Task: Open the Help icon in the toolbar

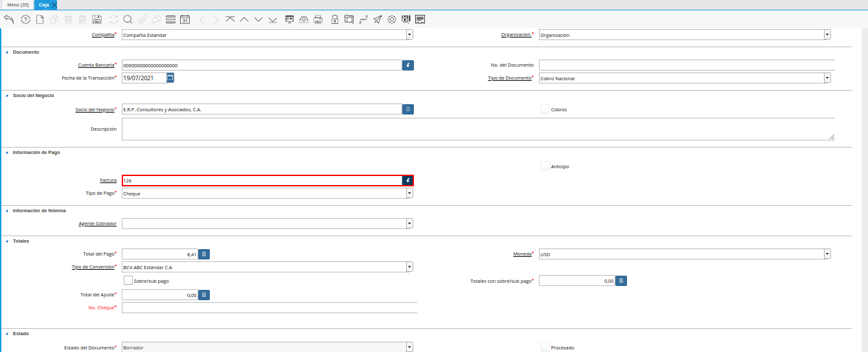Action: click(25, 19)
